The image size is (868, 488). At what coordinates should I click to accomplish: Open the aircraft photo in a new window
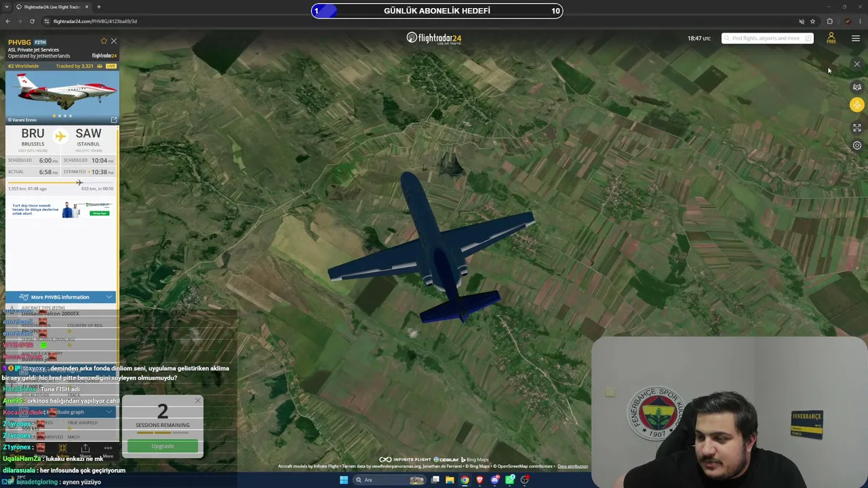tap(113, 120)
